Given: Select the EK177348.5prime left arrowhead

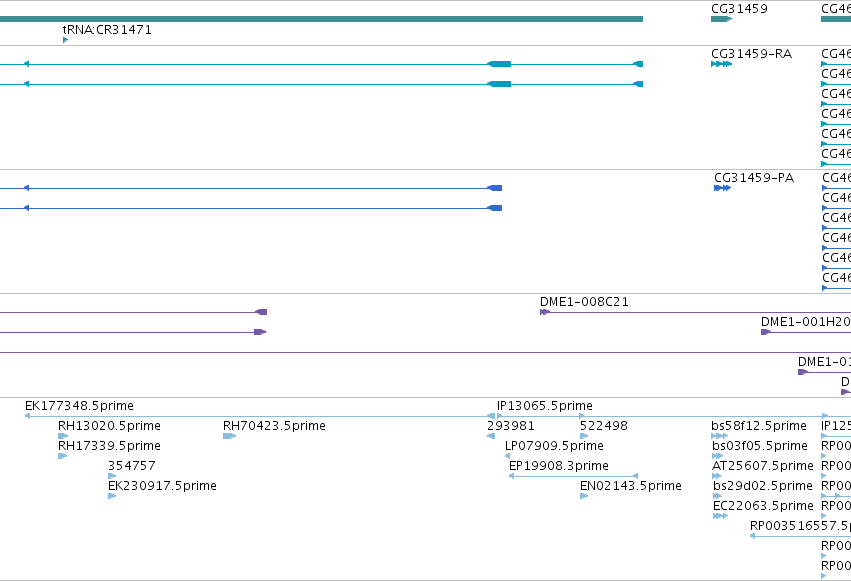Looking at the screenshot, I should 27,416.
